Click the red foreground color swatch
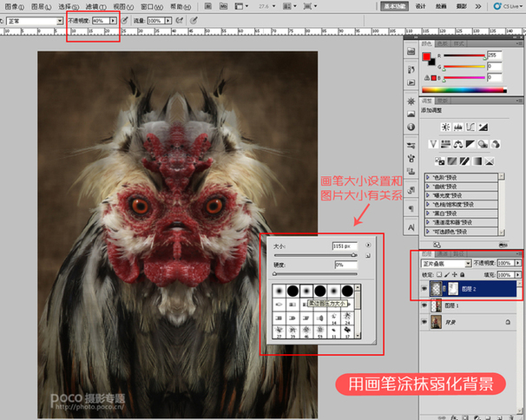This screenshot has width=526, height=420. [426, 57]
